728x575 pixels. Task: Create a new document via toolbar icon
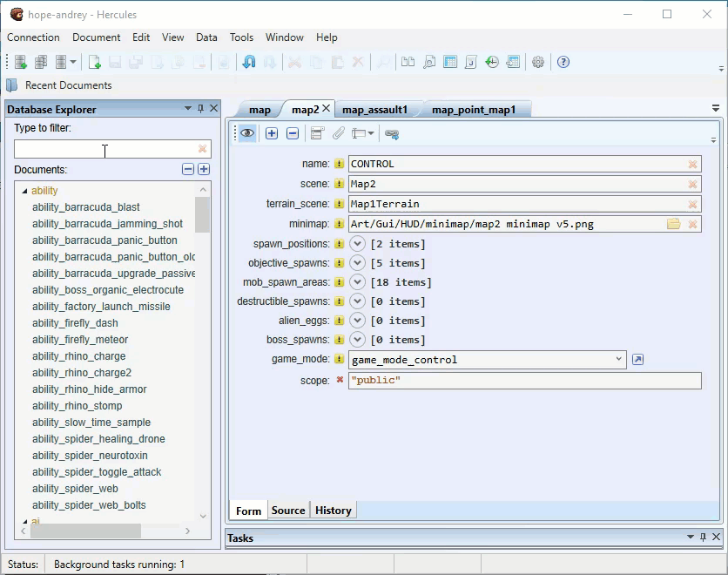click(x=94, y=62)
